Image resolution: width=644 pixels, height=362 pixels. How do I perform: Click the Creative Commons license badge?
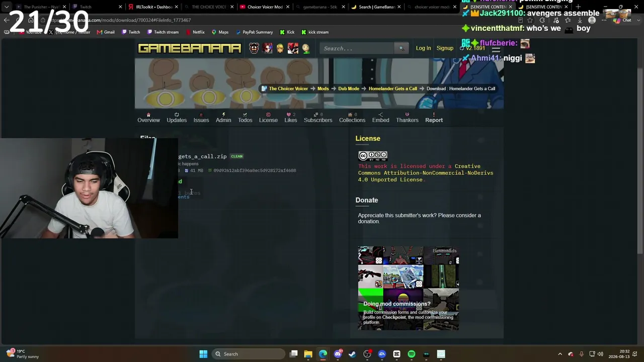(373, 155)
